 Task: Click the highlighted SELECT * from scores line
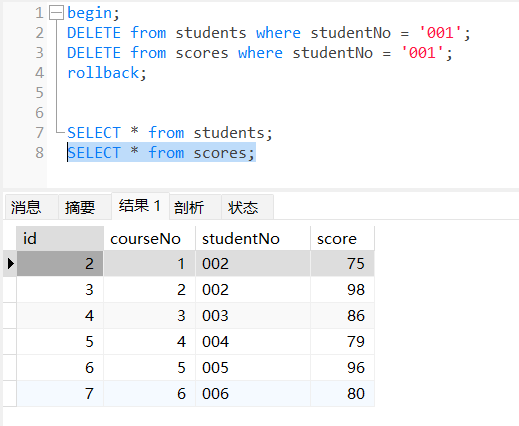coord(161,153)
